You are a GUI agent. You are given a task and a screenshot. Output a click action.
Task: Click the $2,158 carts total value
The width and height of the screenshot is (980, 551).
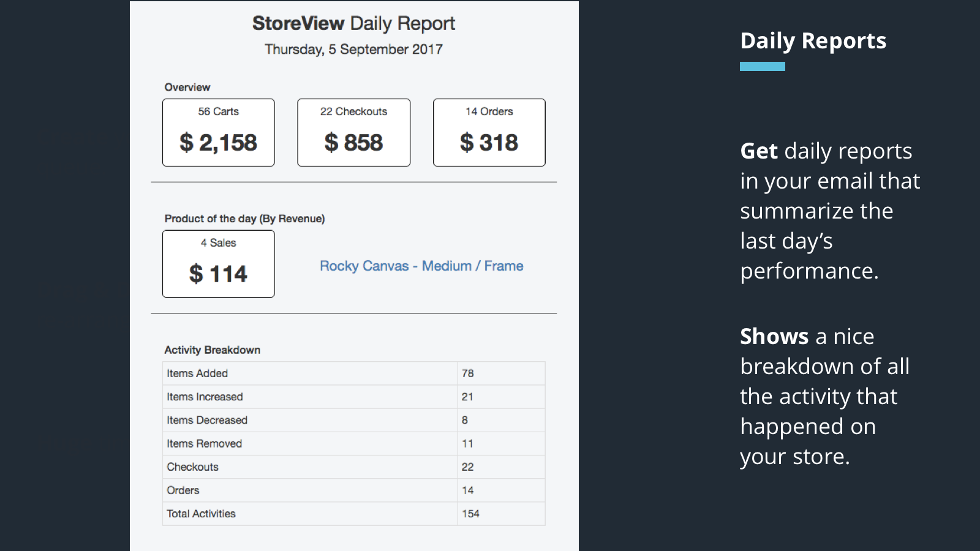218,142
